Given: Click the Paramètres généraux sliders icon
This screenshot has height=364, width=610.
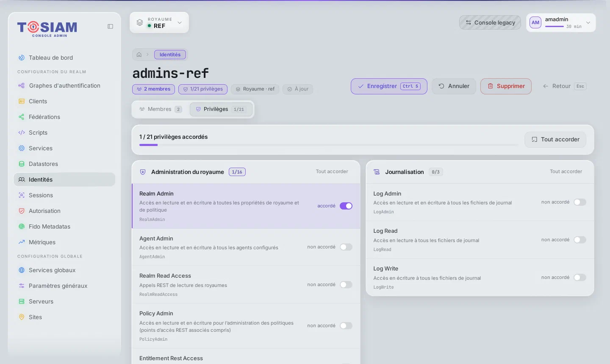Looking at the screenshot, I should click(22, 286).
